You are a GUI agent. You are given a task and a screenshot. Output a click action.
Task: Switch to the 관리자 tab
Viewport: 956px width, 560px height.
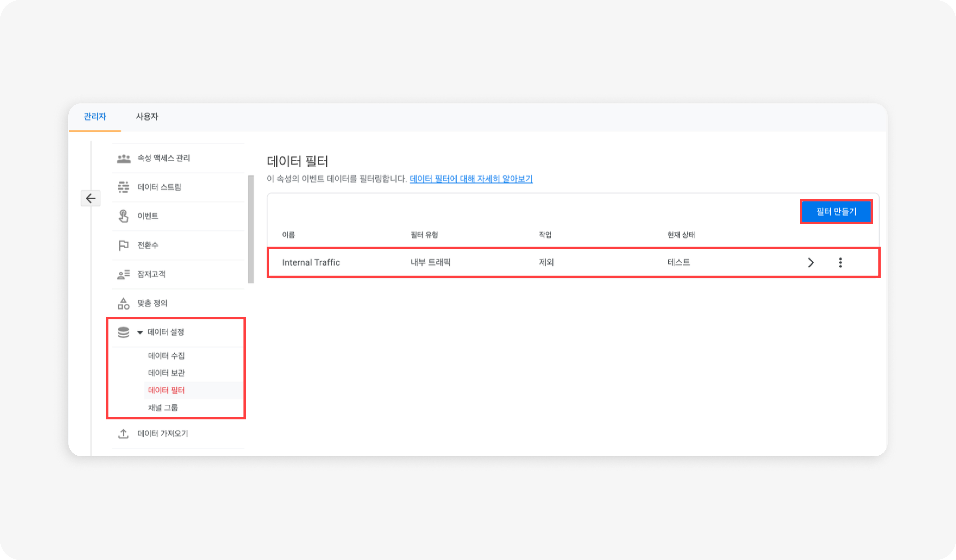[95, 116]
